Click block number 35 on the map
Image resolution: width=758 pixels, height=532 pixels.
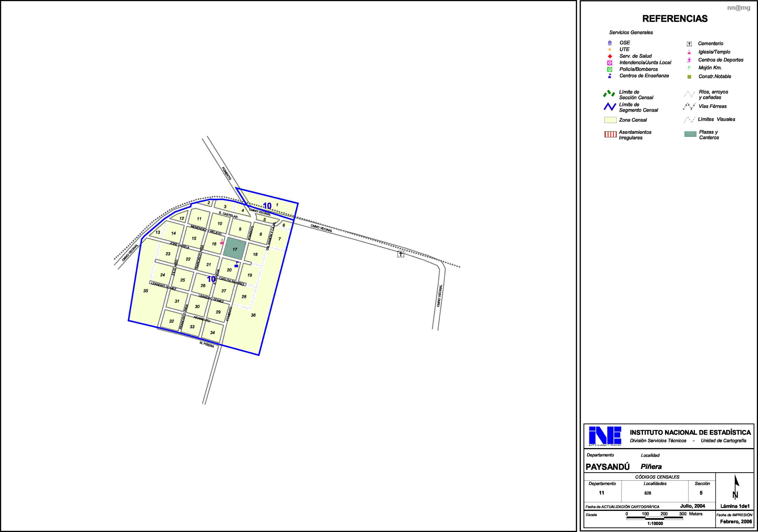pyautogui.click(x=146, y=291)
